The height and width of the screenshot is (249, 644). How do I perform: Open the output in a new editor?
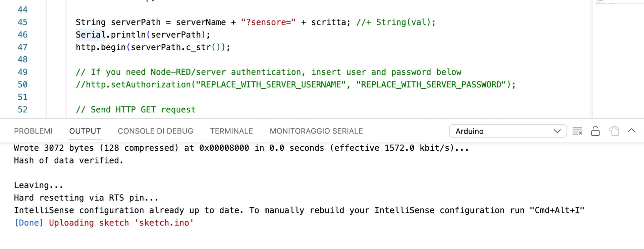(x=614, y=131)
